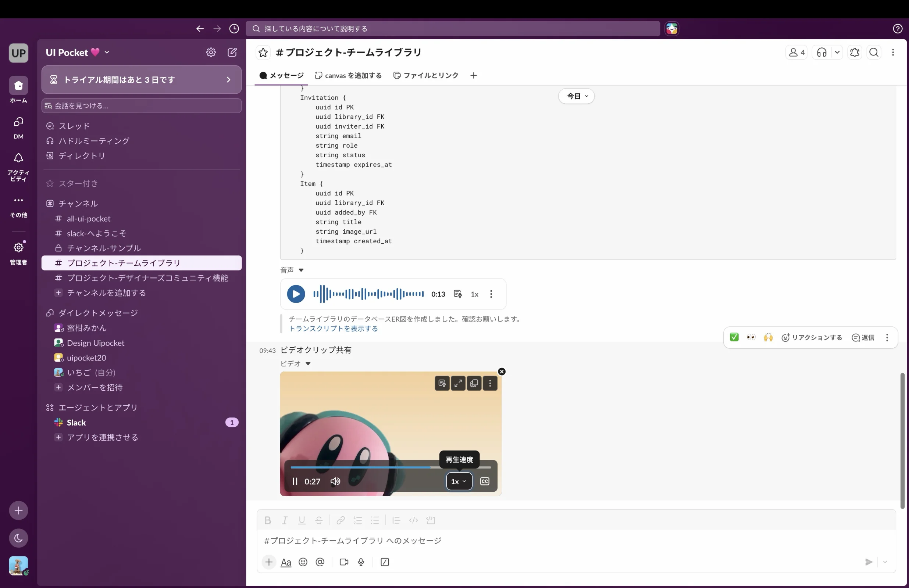Switch to the メッセージ tab
909x588 pixels.
281,76
